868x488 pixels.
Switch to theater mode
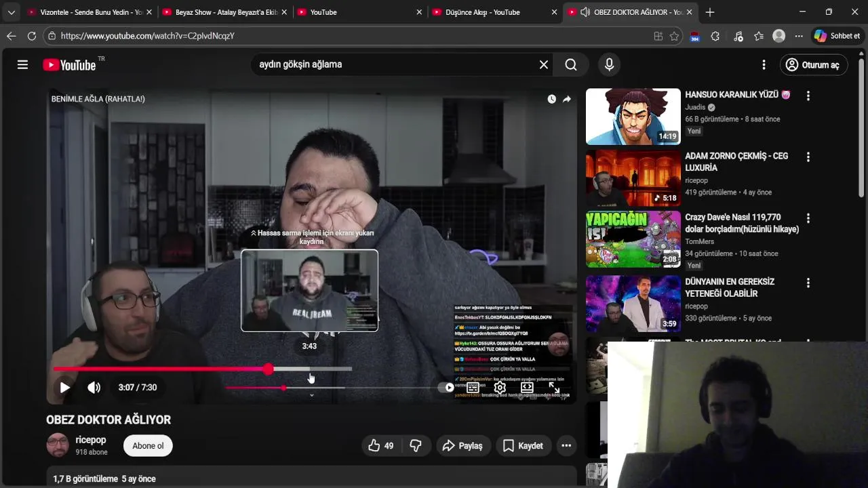[x=527, y=388]
